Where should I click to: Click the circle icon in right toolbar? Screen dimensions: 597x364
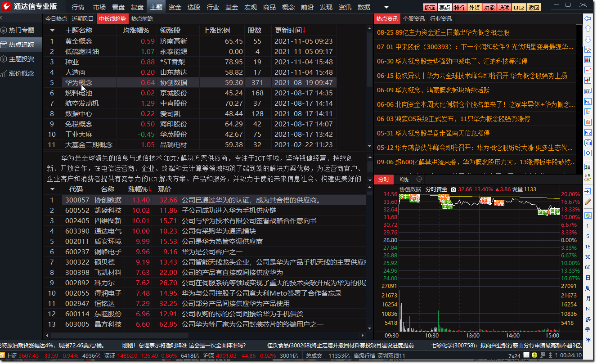(588, 153)
